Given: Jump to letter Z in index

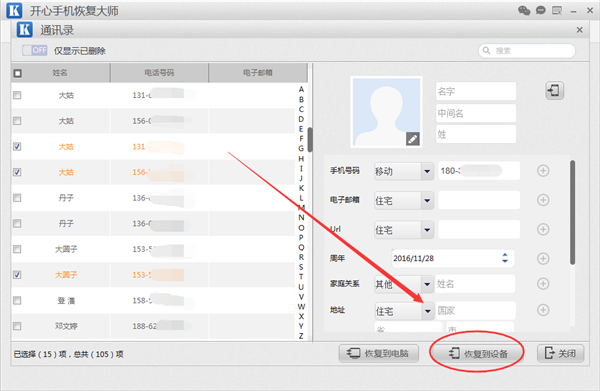Looking at the screenshot, I should (301, 336).
